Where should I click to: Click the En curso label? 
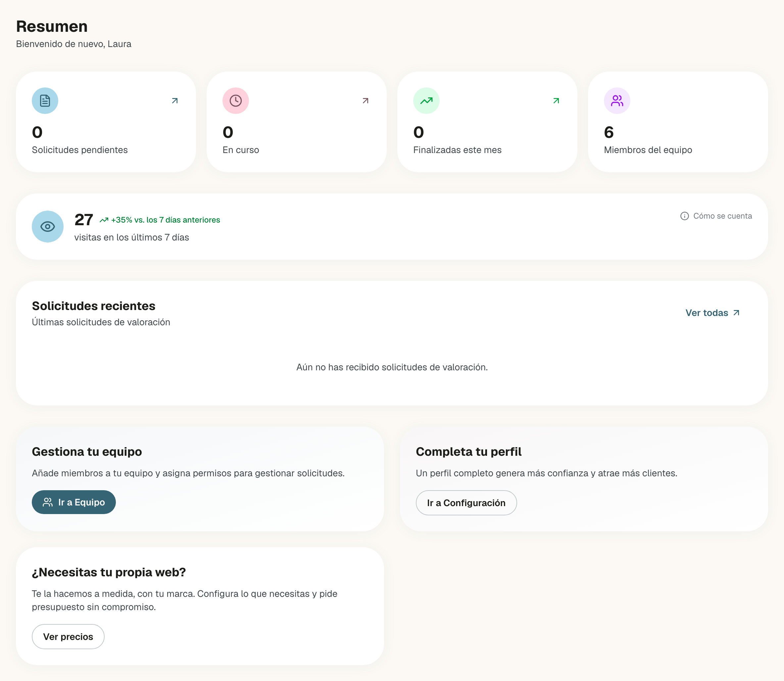[241, 150]
